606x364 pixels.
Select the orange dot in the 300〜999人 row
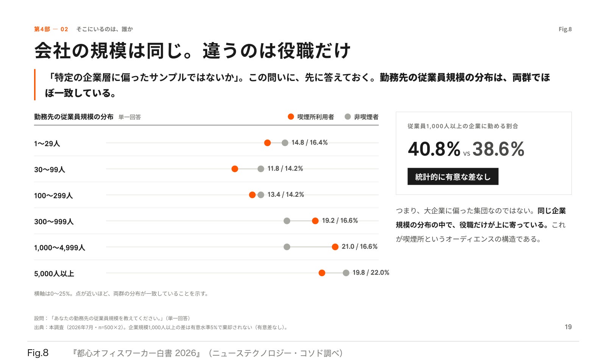tap(315, 221)
